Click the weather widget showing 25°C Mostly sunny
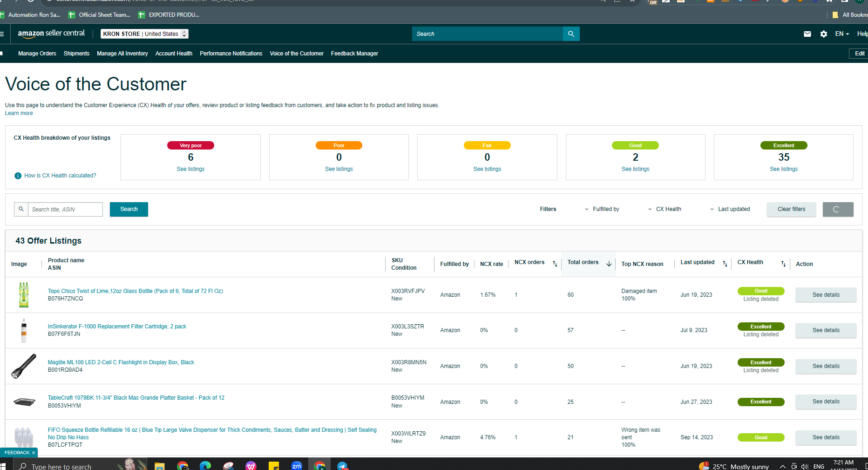The width and height of the screenshot is (868, 470). coord(734,466)
